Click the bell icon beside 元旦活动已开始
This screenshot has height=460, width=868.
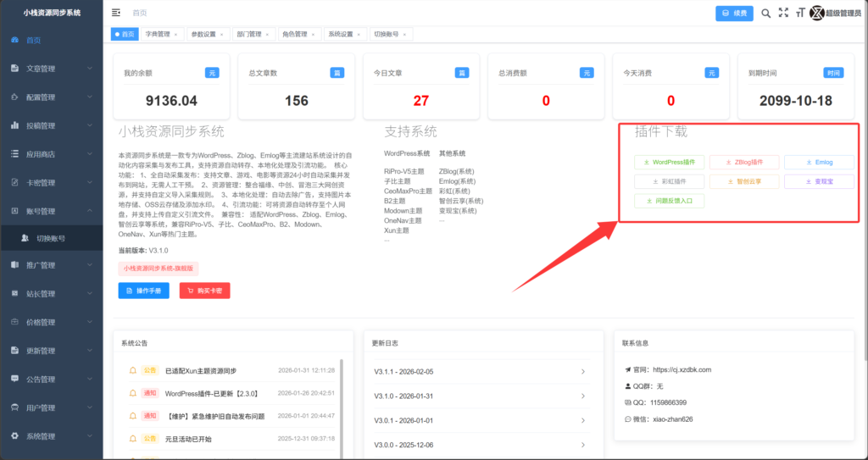tap(133, 439)
